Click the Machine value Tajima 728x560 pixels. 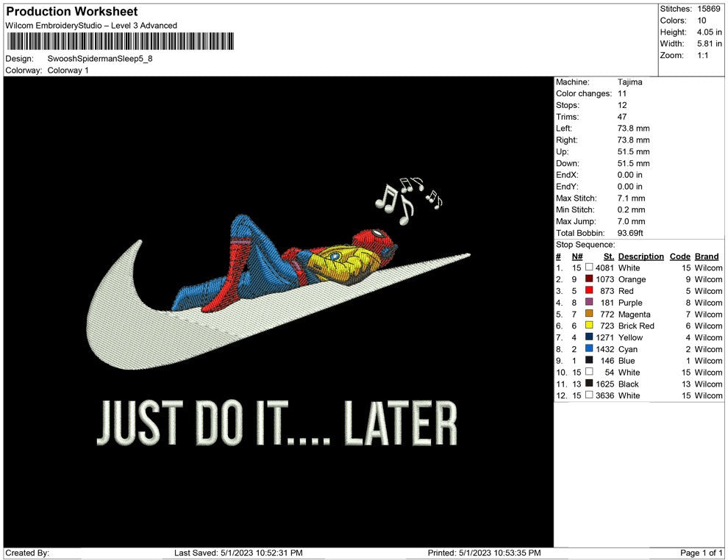(630, 82)
